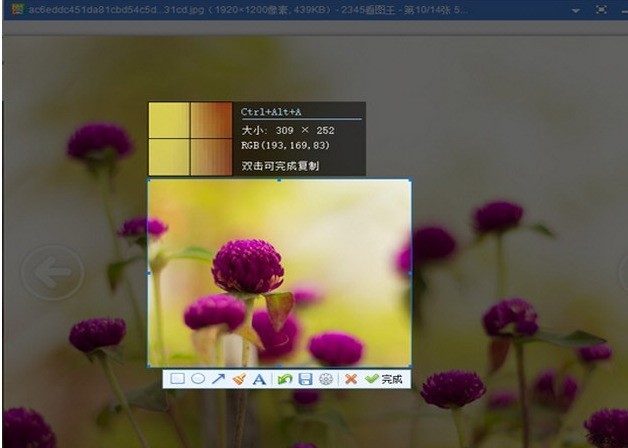Screen dimensions: 628x448
Task: Click the top-center selection resize handle
Action: (x=279, y=180)
